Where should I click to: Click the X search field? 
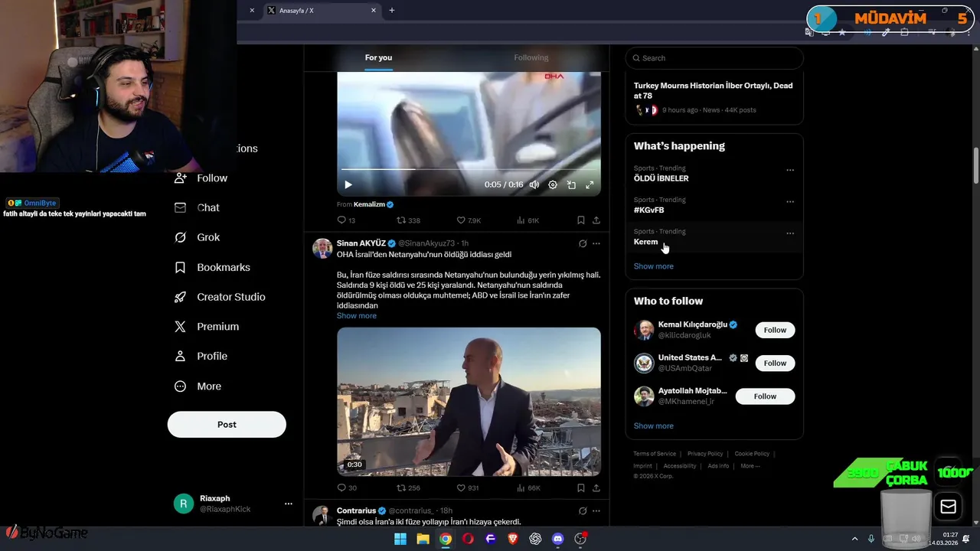click(714, 58)
